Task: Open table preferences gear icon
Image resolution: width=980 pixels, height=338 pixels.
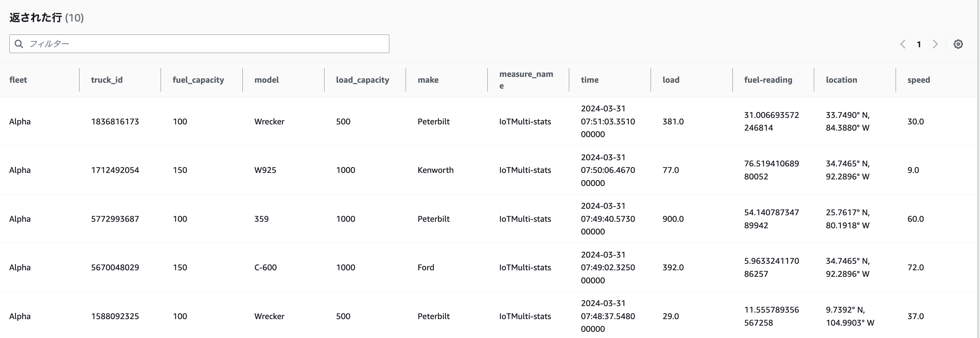Action: click(958, 44)
